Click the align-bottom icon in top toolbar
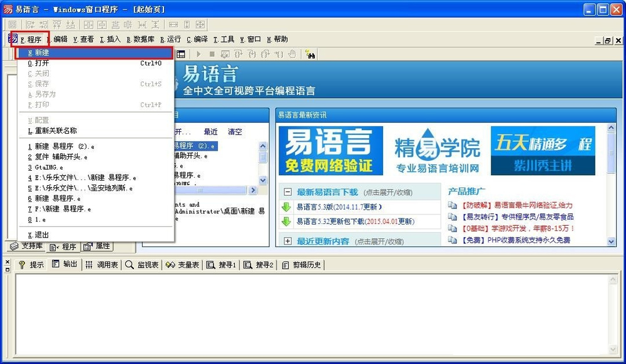The image size is (626, 364). click(71, 25)
